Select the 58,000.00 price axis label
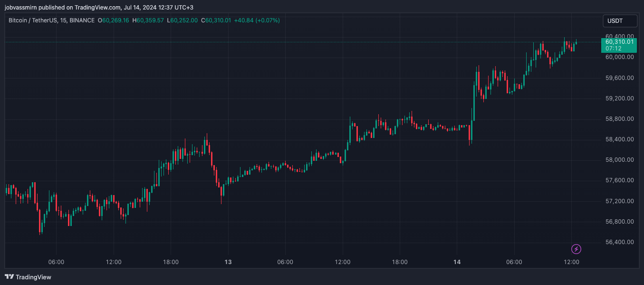 click(x=619, y=160)
